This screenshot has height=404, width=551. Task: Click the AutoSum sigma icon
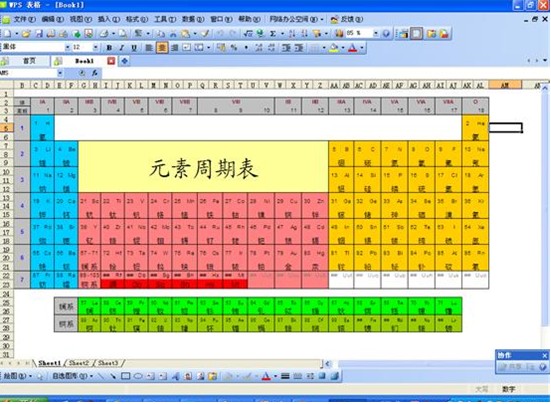coord(273,34)
